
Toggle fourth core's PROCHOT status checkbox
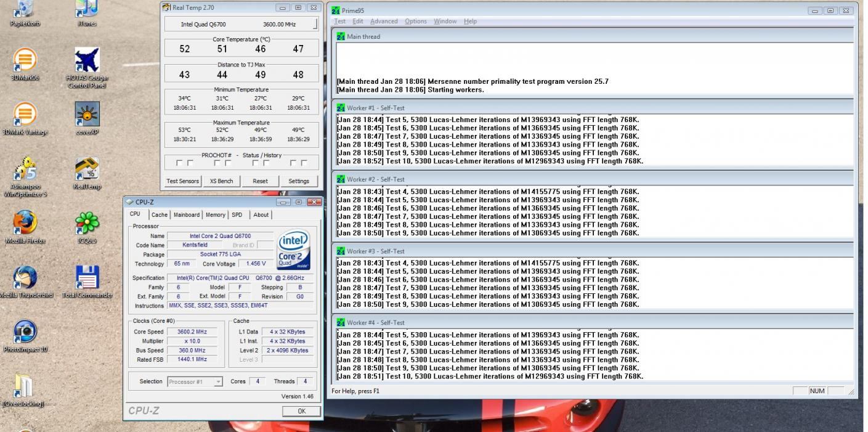293,163
